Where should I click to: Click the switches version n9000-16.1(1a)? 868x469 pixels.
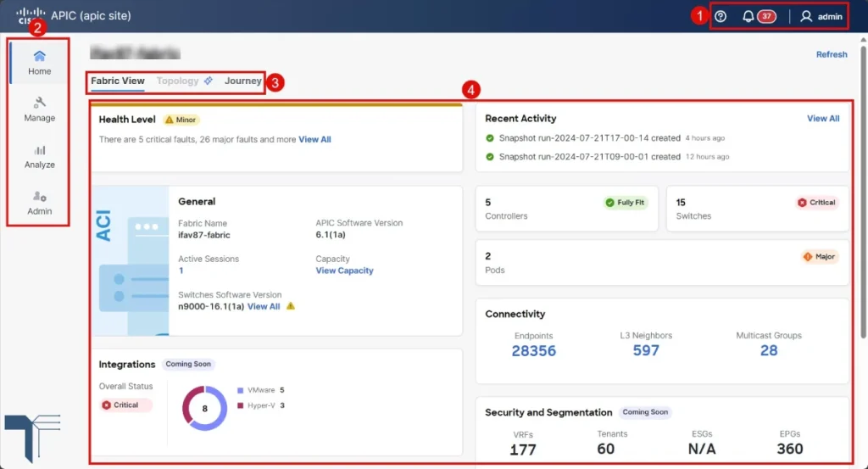pos(211,306)
